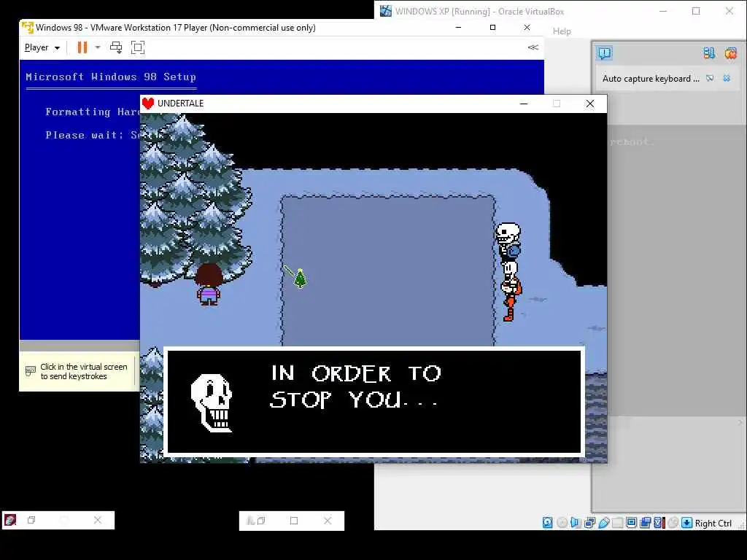The image size is (747, 560).
Task: Click the Right Ctrl host key label
Action: click(713, 524)
